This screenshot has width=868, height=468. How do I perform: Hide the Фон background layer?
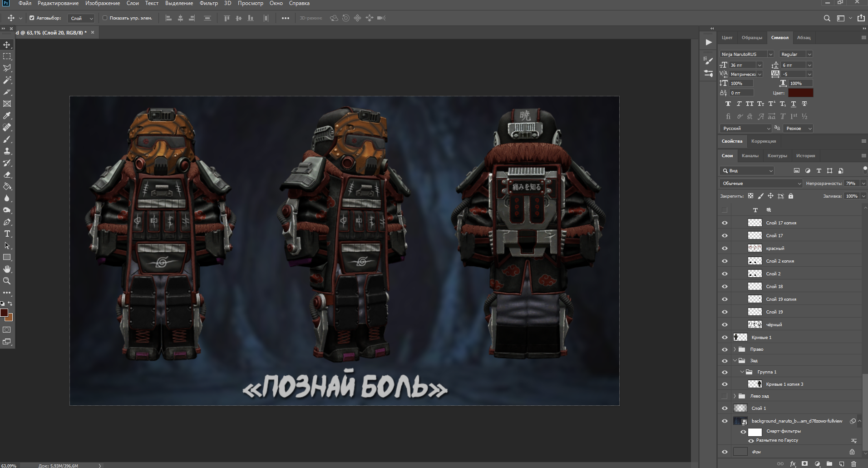pyautogui.click(x=725, y=452)
